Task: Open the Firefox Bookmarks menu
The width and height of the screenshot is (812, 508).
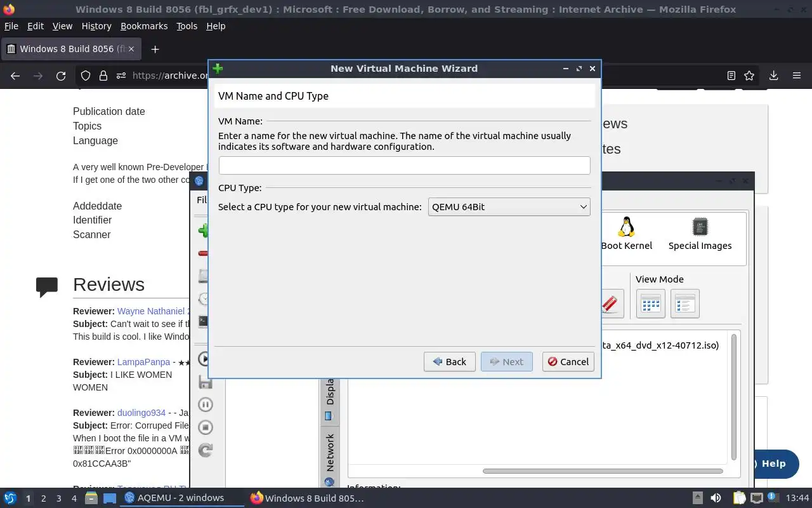Action: [x=144, y=26]
